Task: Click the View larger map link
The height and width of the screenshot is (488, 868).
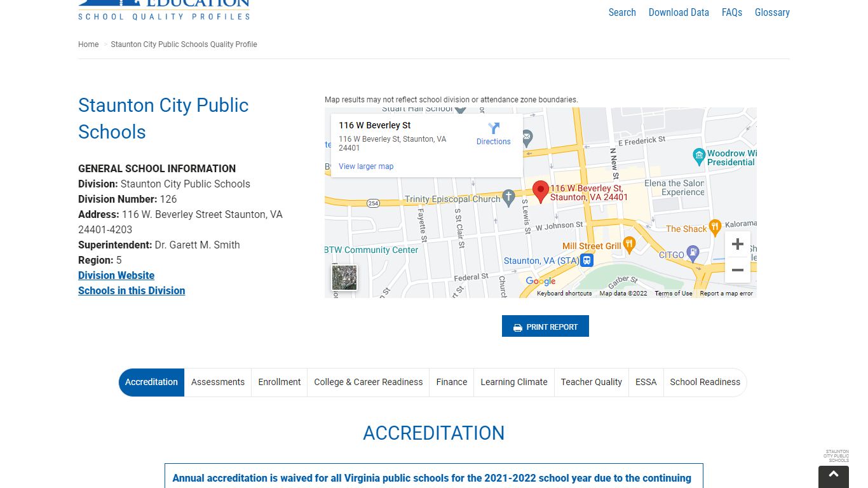Action: click(366, 166)
